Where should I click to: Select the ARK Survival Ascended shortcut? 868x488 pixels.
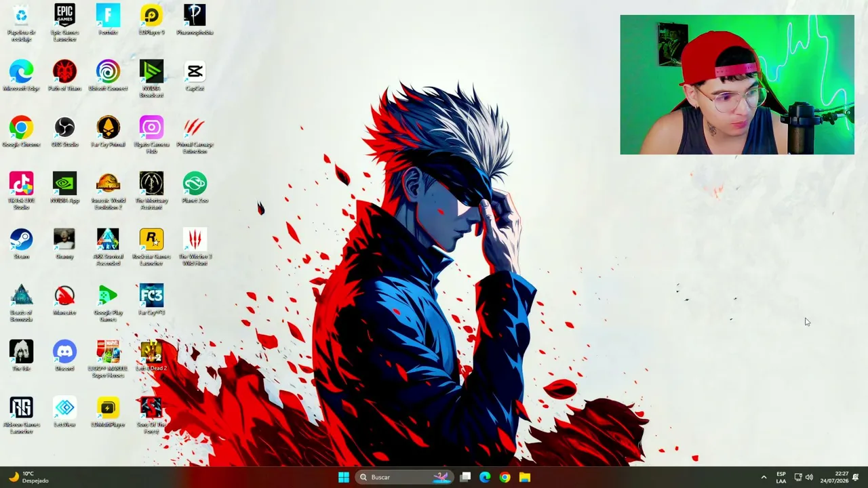coord(108,247)
